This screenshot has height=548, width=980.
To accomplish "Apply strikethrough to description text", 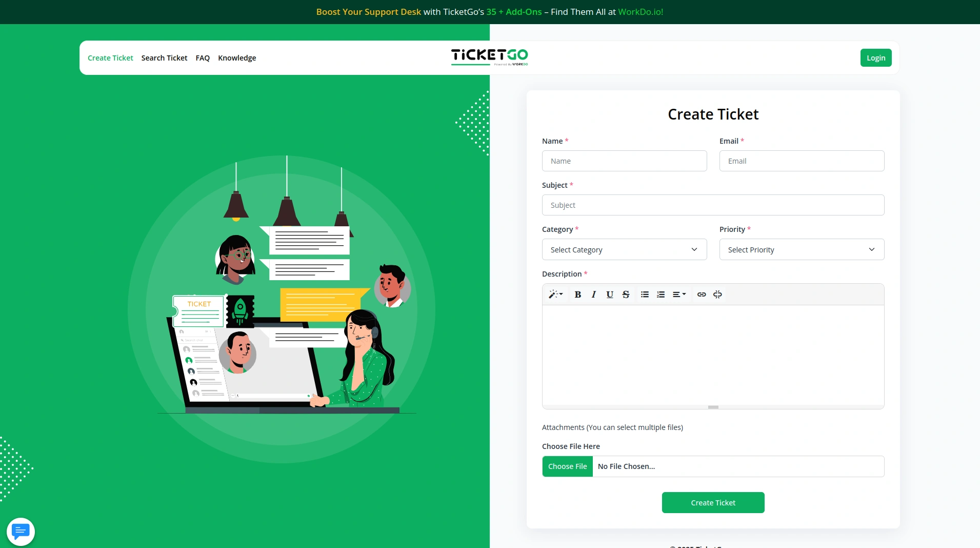I will pos(626,295).
